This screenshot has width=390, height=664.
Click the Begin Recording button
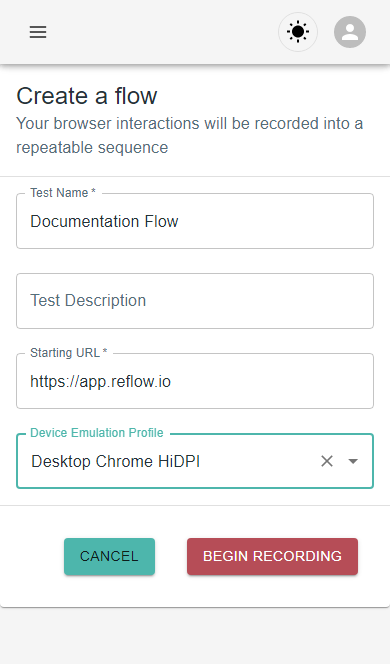[x=272, y=556]
